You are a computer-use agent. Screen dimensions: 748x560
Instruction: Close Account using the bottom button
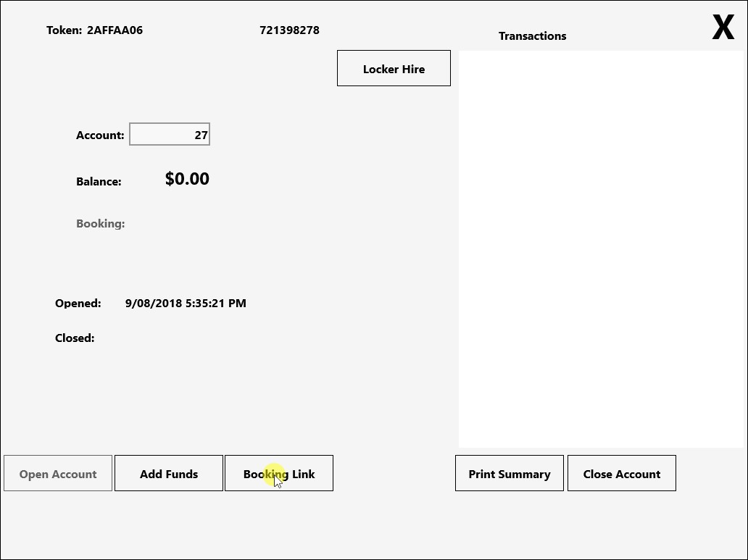[622, 473]
